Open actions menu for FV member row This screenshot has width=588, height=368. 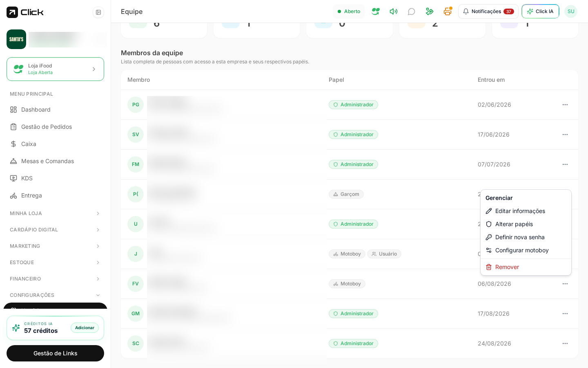tap(565, 284)
